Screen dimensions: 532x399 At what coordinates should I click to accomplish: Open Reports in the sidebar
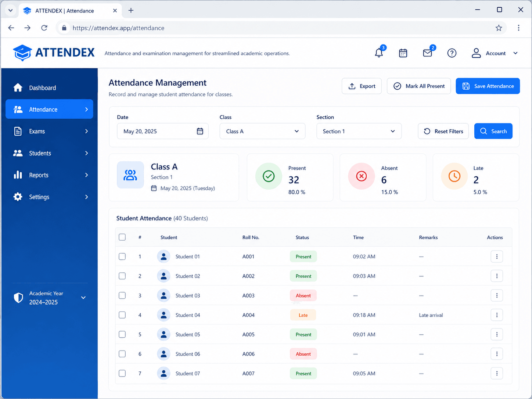click(49, 175)
